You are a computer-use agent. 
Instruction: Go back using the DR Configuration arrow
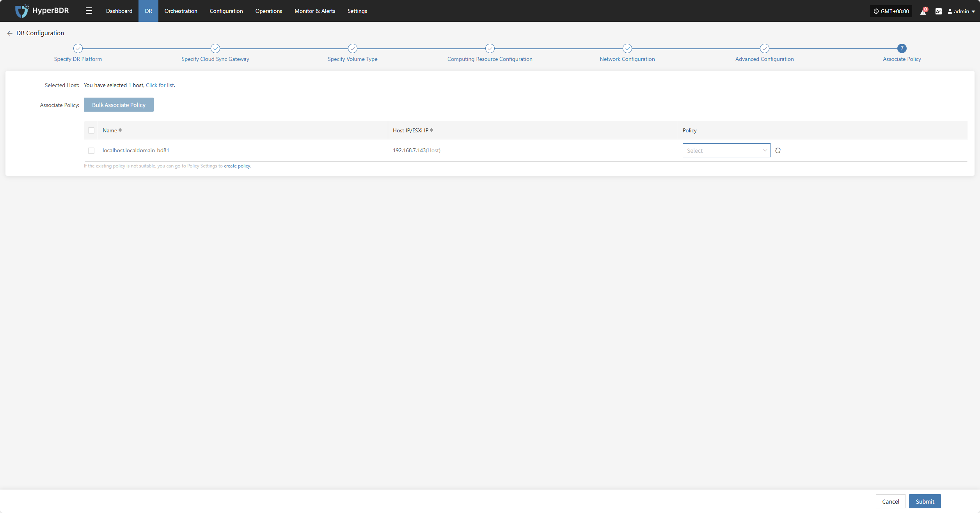[10, 33]
